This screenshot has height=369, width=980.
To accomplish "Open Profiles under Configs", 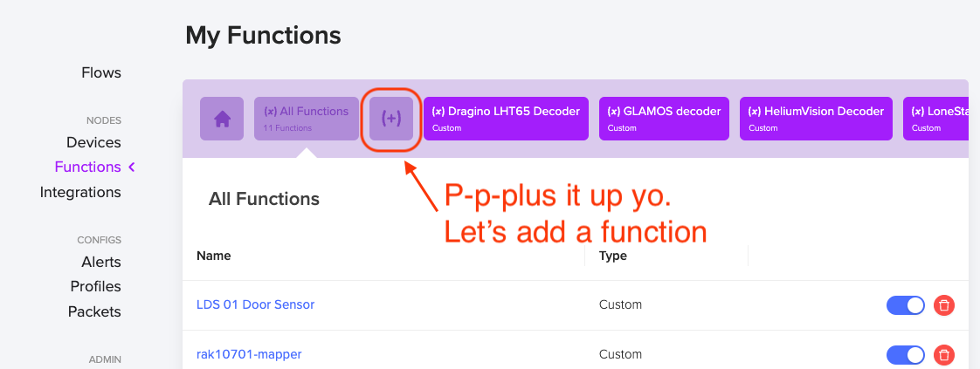I will (x=95, y=286).
